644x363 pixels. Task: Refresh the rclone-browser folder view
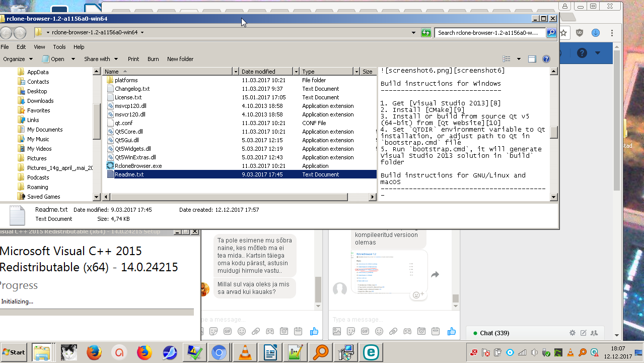426,33
